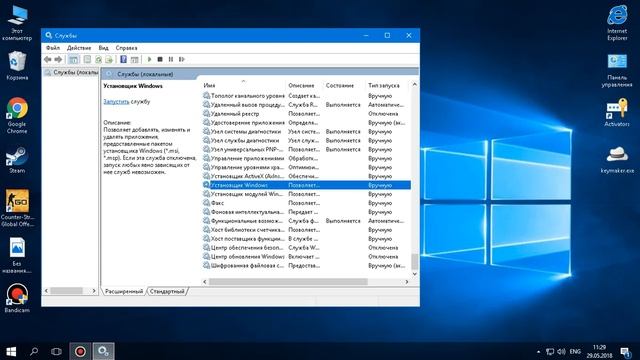Select Шифрованная файловая система service

(306, 265)
